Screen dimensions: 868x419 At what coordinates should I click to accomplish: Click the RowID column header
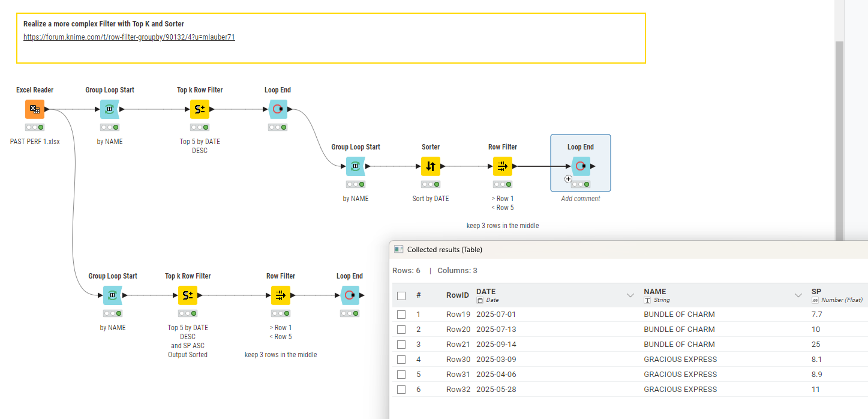point(457,295)
